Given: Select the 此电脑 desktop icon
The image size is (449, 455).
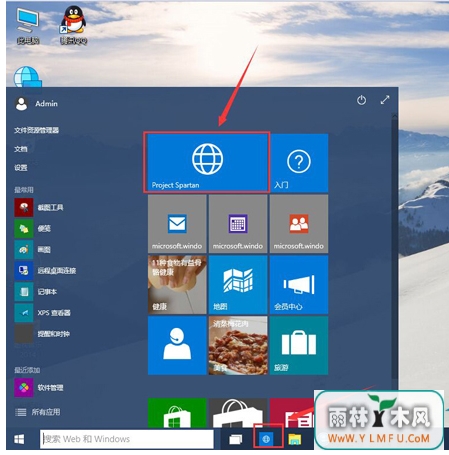Looking at the screenshot, I should pyautogui.click(x=28, y=27).
